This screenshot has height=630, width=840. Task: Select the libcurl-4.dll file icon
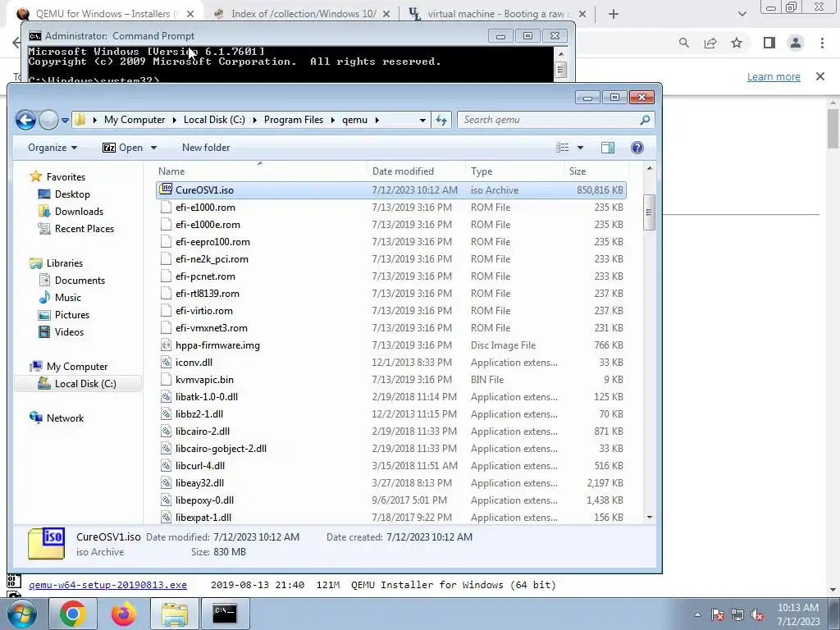166,466
